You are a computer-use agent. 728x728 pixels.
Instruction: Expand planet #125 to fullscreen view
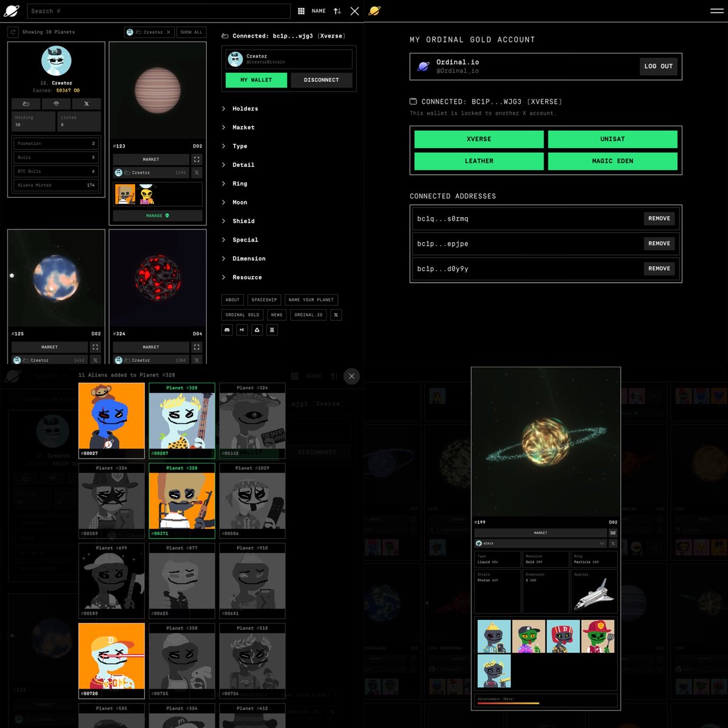point(95,347)
